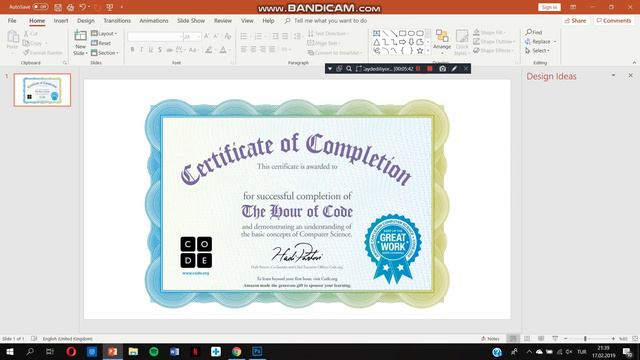
Task: Select the right arrow shape
Action: tap(402, 42)
